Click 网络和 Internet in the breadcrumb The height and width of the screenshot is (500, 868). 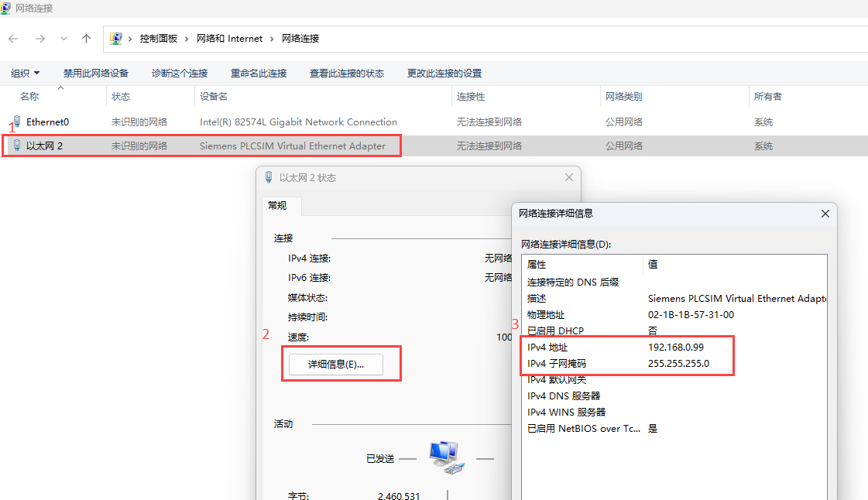click(229, 39)
